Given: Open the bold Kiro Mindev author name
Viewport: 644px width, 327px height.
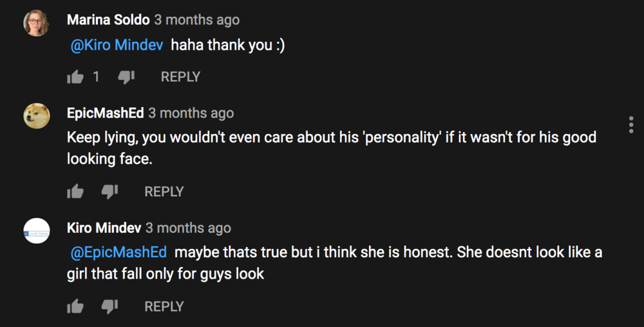Looking at the screenshot, I should click(x=104, y=228).
